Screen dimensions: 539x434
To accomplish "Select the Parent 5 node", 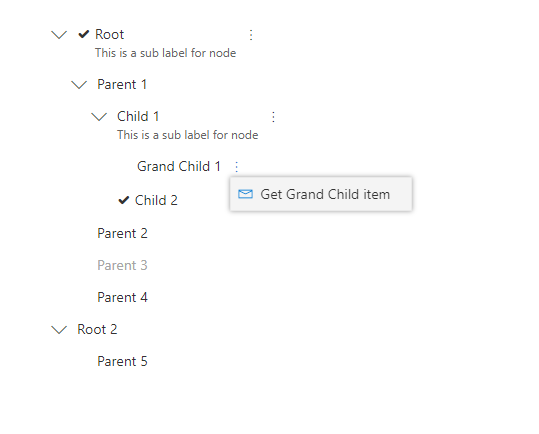I will [122, 361].
